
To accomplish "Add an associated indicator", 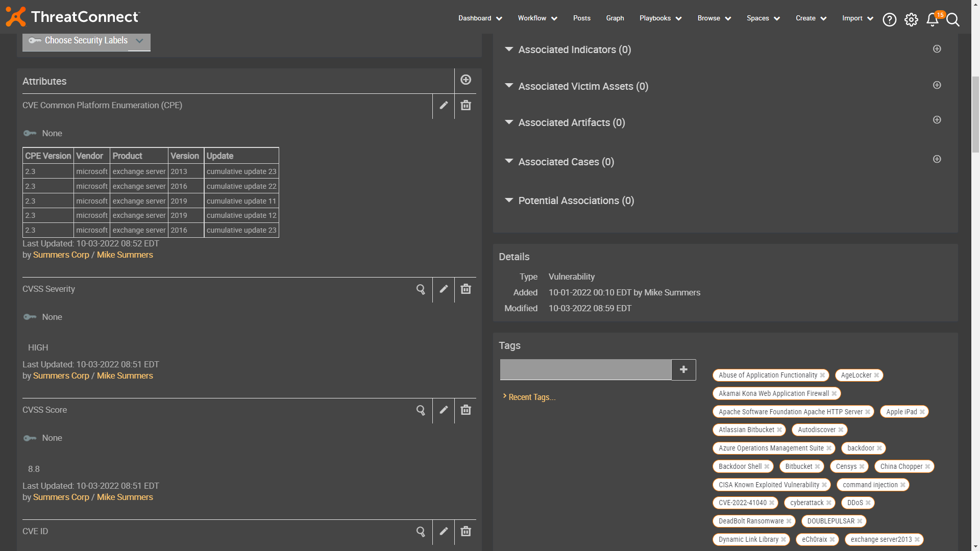I will point(937,49).
